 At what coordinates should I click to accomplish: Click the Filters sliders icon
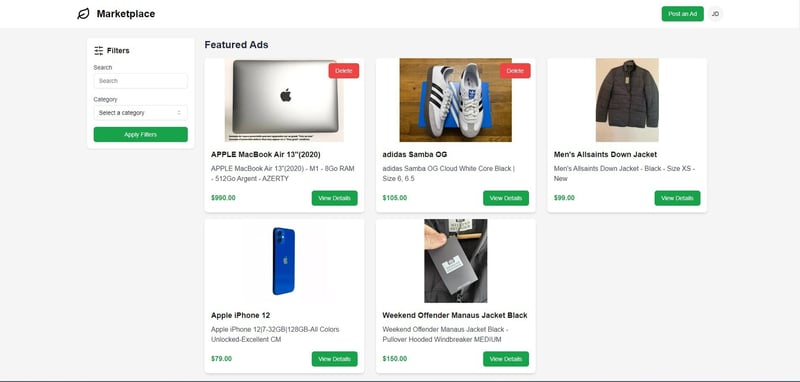pos(98,50)
